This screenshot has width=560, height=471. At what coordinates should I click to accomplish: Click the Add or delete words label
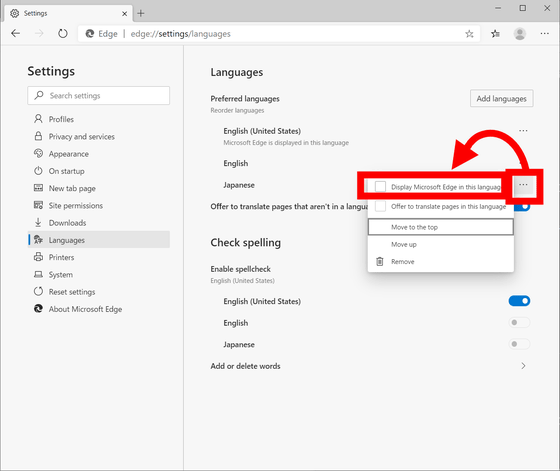coord(245,366)
